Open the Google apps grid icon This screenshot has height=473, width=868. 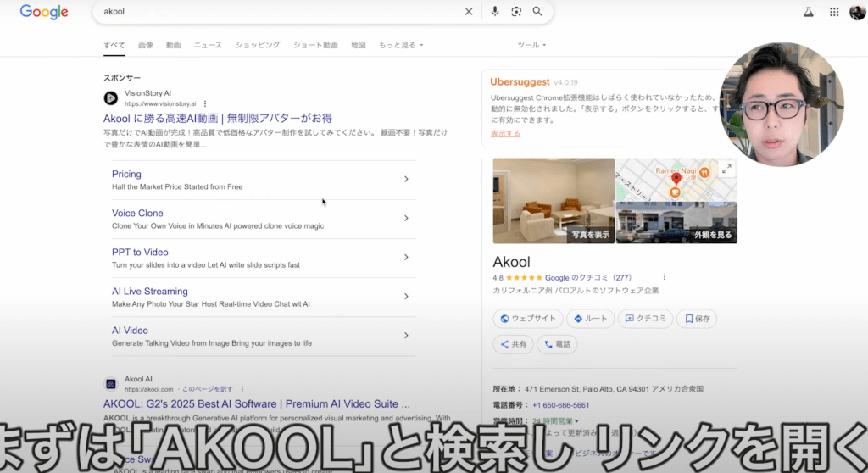834,12
